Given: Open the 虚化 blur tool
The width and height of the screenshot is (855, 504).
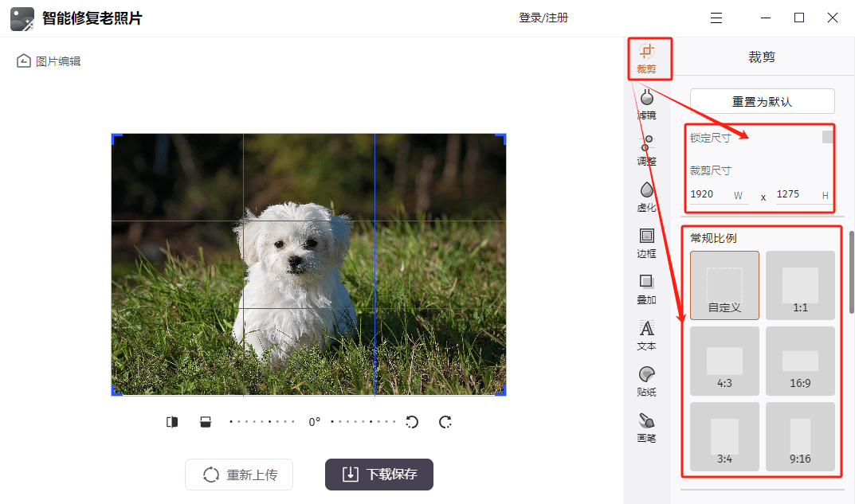Looking at the screenshot, I should click(x=647, y=197).
